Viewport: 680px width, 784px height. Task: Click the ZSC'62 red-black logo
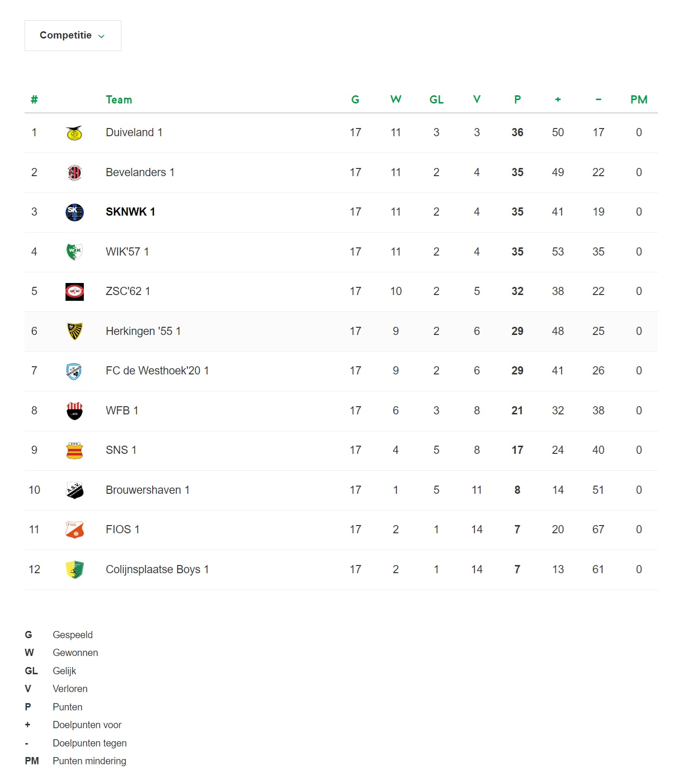[x=74, y=292]
